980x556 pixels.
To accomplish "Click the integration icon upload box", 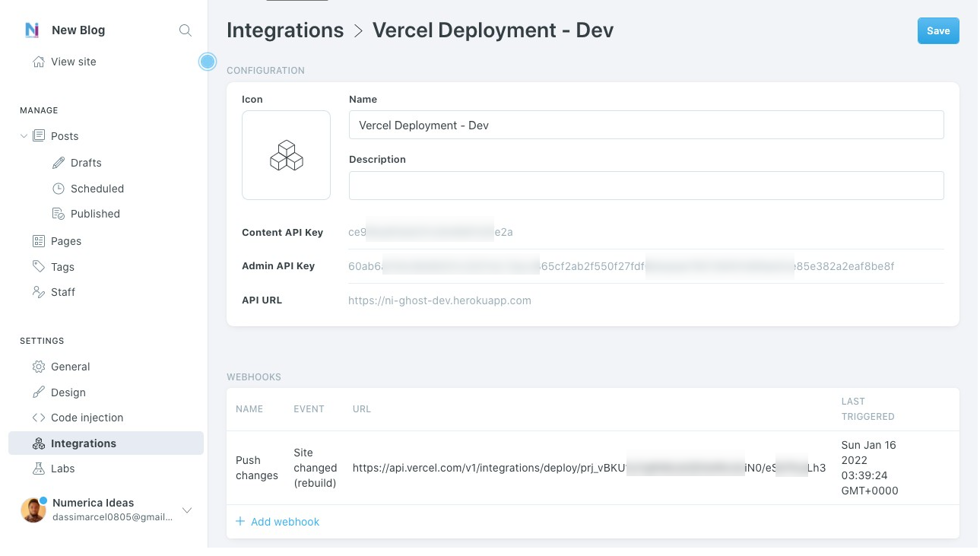I will (x=286, y=155).
